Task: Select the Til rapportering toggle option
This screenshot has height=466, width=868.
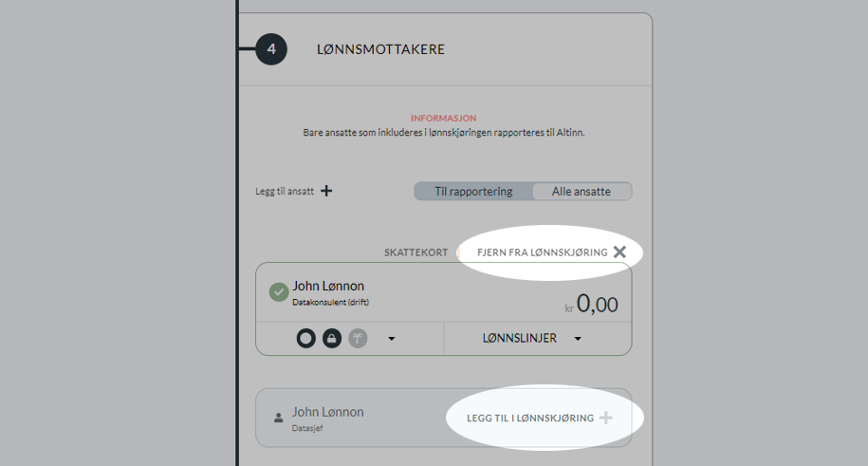Action: pos(473,191)
